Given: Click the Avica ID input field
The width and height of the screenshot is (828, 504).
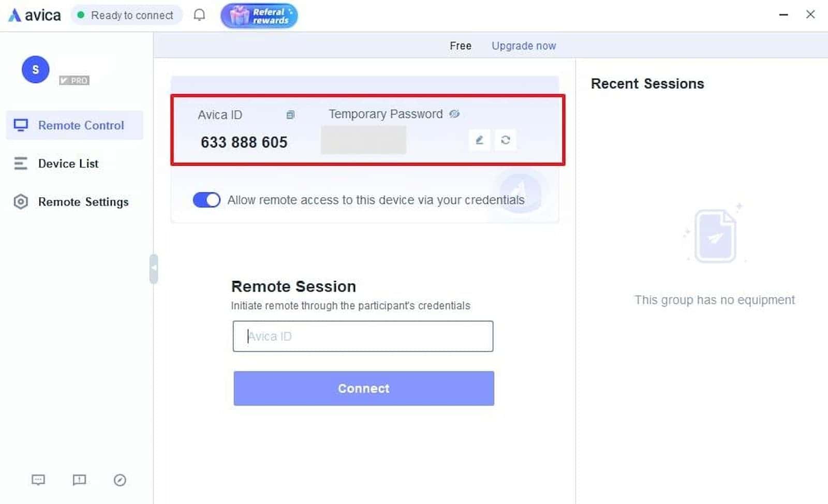Looking at the screenshot, I should pyautogui.click(x=363, y=336).
